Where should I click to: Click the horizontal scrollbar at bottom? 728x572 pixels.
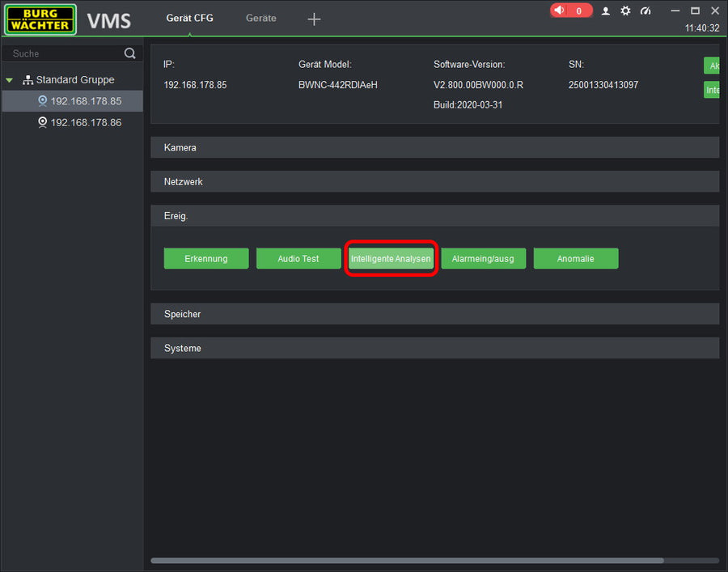[406, 560]
